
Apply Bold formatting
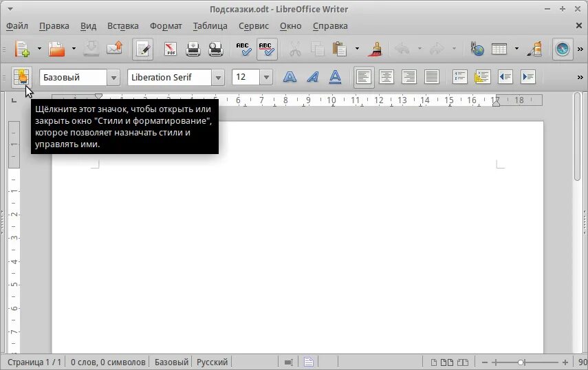(x=290, y=77)
